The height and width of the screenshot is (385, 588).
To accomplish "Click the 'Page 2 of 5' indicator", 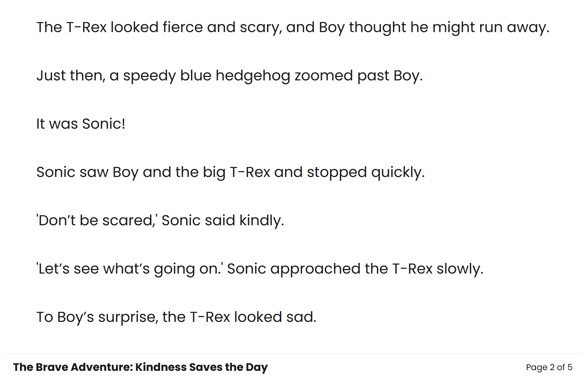I will pyautogui.click(x=549, y=367).
